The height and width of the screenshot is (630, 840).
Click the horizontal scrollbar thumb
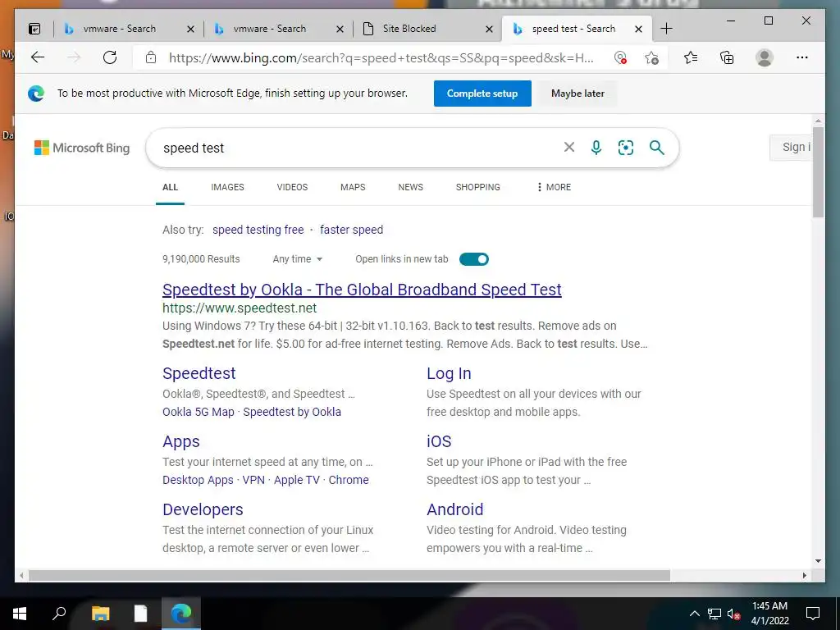[x=349, y=575]
